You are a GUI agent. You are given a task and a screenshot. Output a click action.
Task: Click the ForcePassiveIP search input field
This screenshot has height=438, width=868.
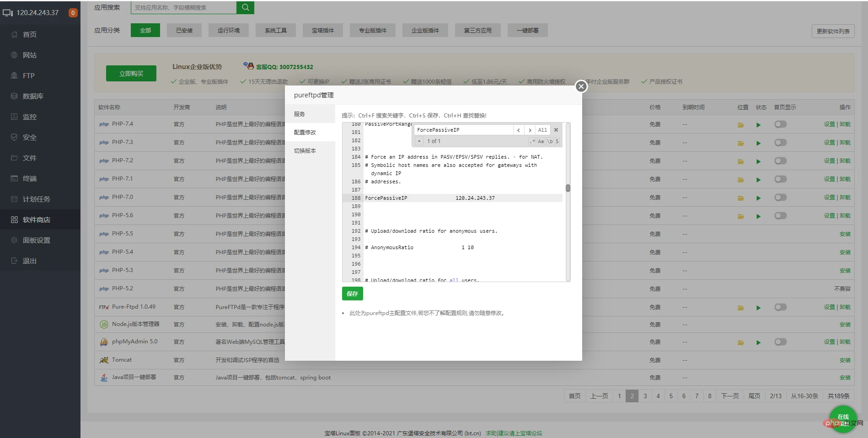pyautogui.click(x=463, y=130)
